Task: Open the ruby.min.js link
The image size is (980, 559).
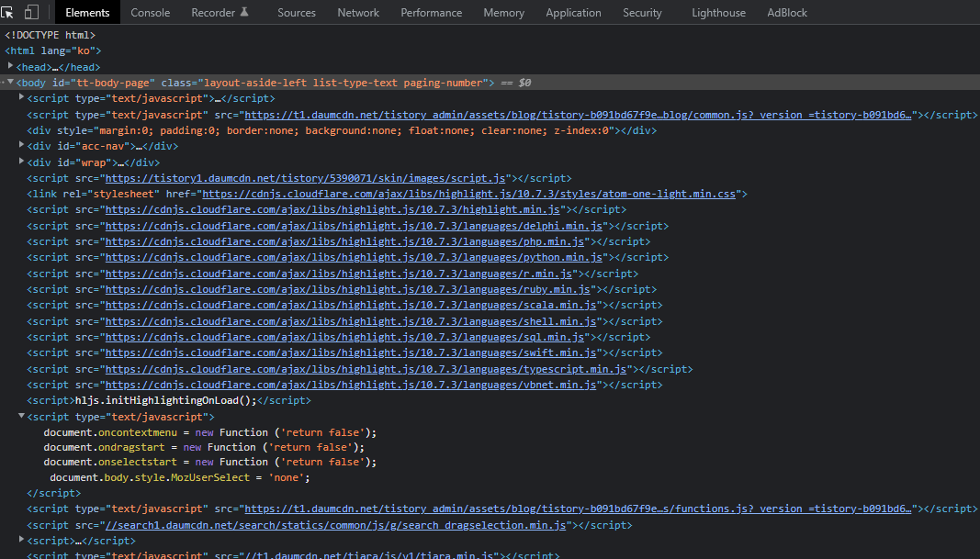Action: coord(347,289)
